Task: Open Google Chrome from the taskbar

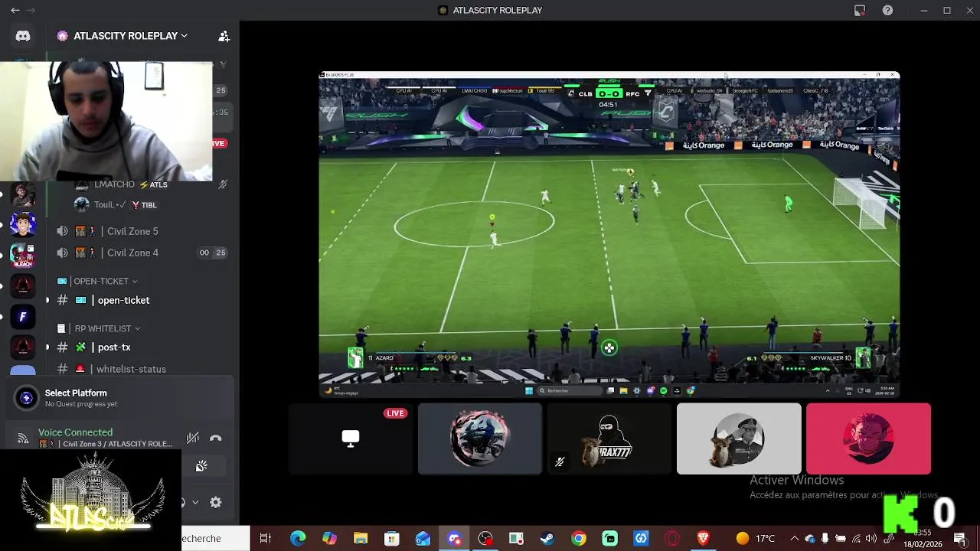Action: [579, 539]
